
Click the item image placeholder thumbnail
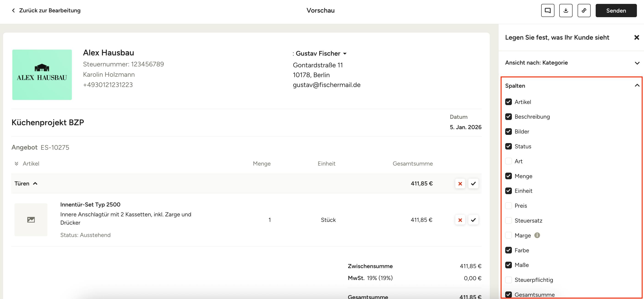pyautogui.click(x=31, y=220)
